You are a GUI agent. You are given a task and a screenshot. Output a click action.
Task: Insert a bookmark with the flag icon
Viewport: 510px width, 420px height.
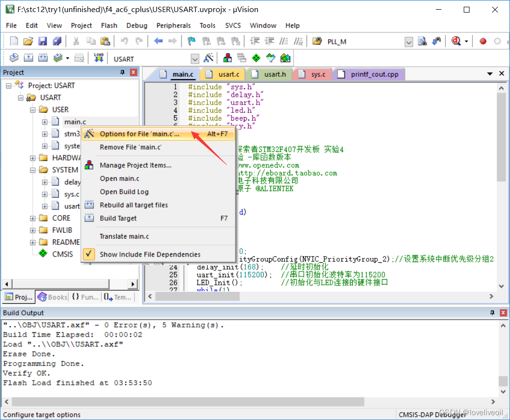191,41
